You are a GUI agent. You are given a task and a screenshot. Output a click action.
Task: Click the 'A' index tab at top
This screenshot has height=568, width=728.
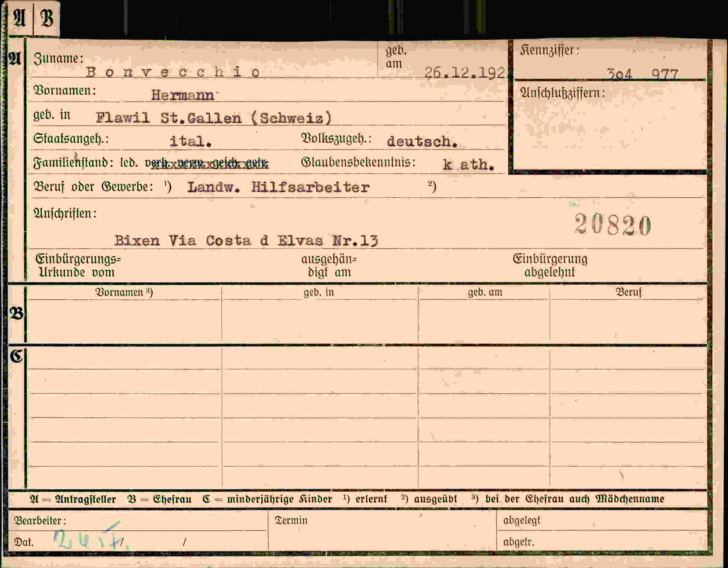(x=20, y=18)
